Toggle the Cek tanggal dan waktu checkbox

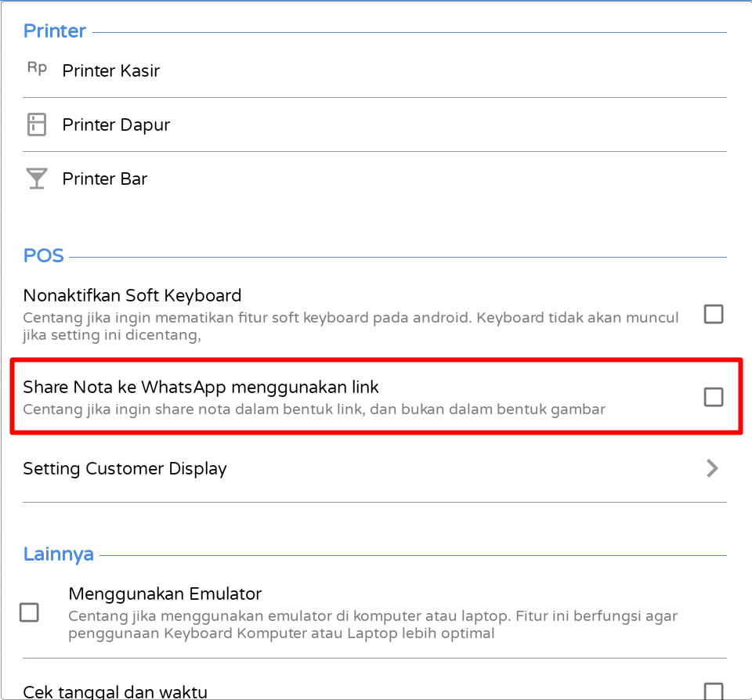click(x=714, y=691)
